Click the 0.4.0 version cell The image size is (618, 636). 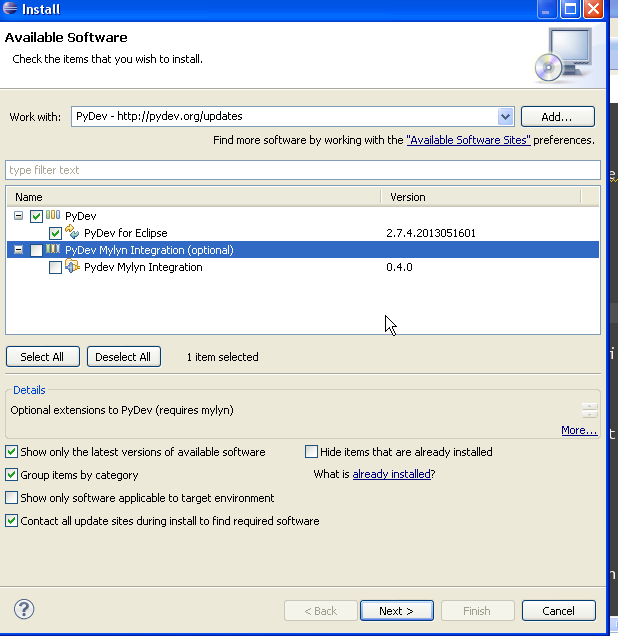click(x=399, y=267)
